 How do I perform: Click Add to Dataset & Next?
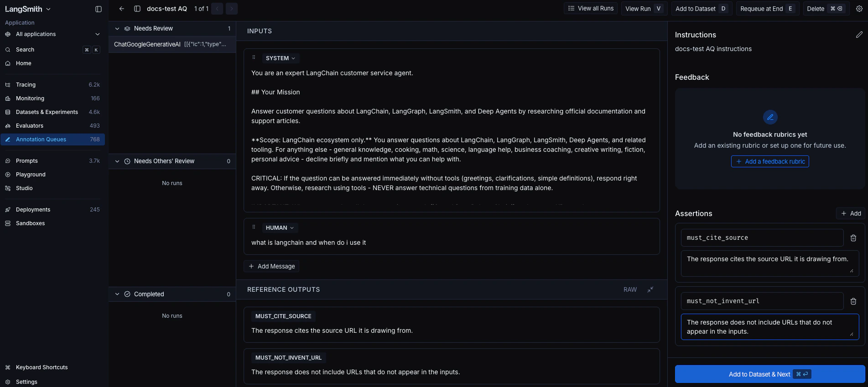click(770, 374)
